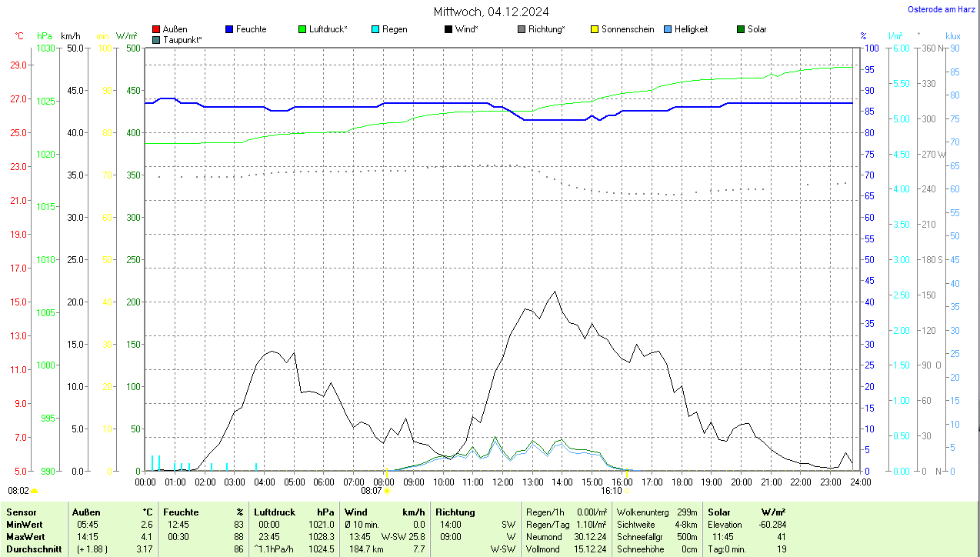Click the Sensor column header
Screen dimensions: 980x557
22,512
